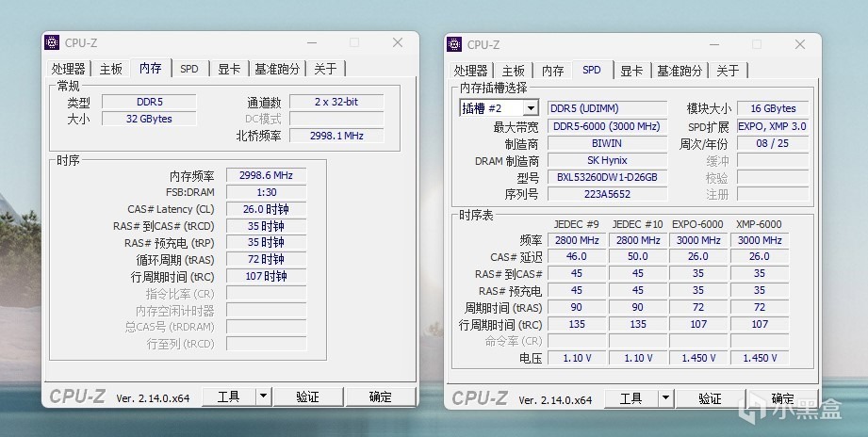
Task: Click the 46.0 CAS latency cell
Action: pos(577,257)
